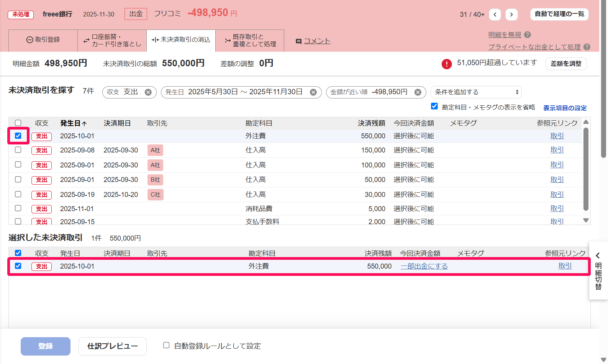Open 表示項目の設定 link

[565, 108]
